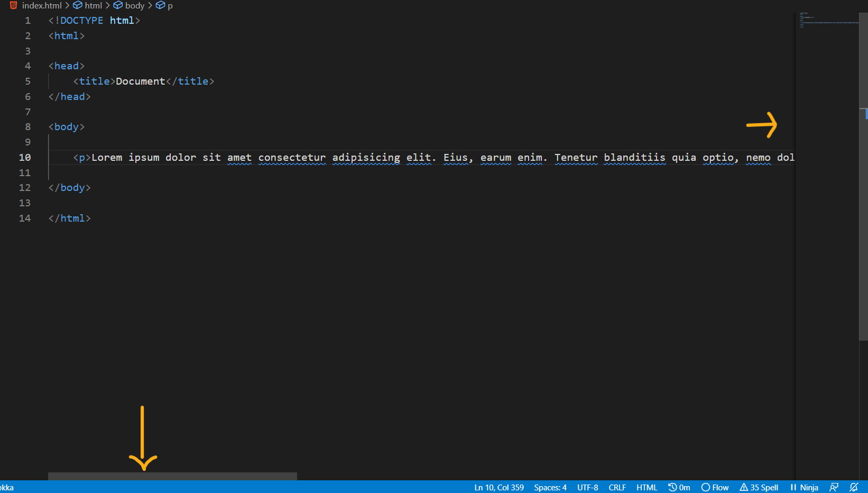Click the feedback person icon in status bar

tap(834, 487)
